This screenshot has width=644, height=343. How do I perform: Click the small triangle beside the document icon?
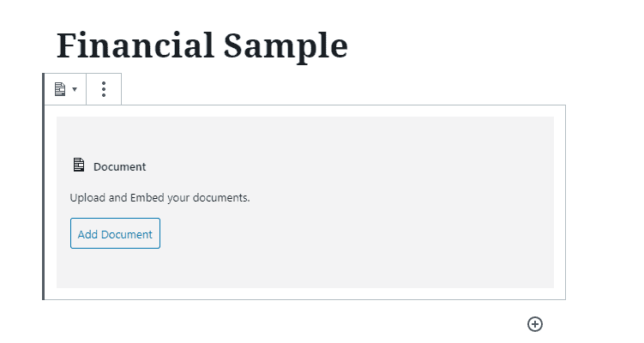tap(75, 89)
